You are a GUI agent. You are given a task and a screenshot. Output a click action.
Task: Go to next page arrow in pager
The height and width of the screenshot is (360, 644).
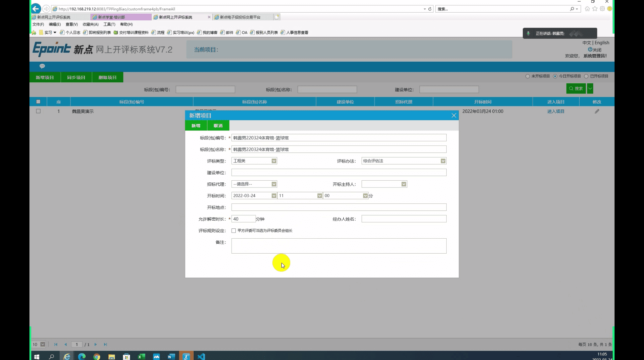pyautogui.click(x=95, y=344)
